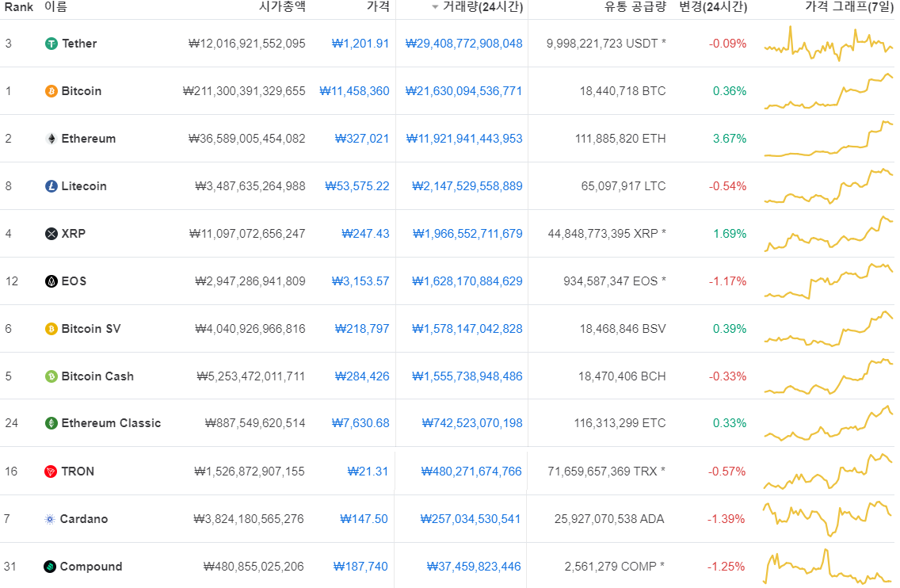Open the TRON name link
This screenshot has width=900, height=588.
point(78,472)
